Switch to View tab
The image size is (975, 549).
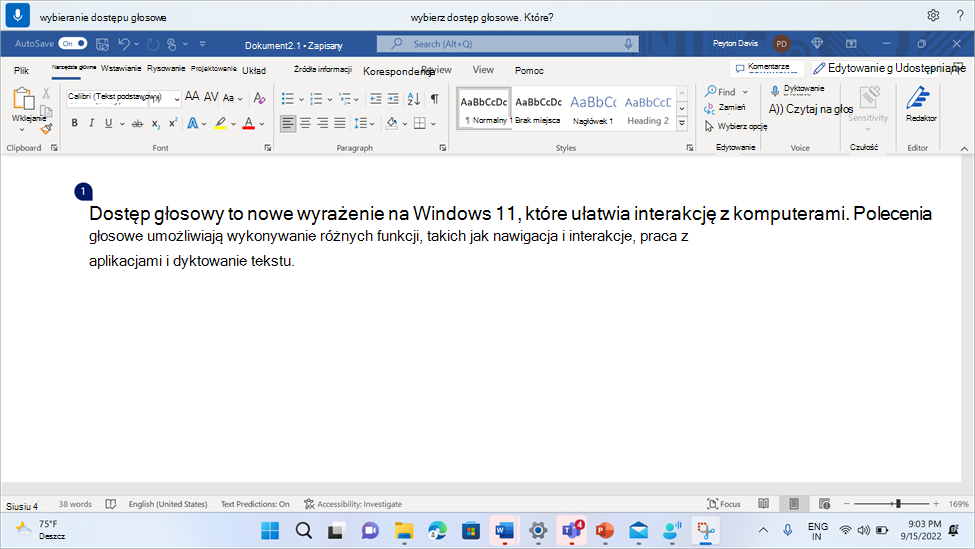pyautogui.click(x=483, y=70)
